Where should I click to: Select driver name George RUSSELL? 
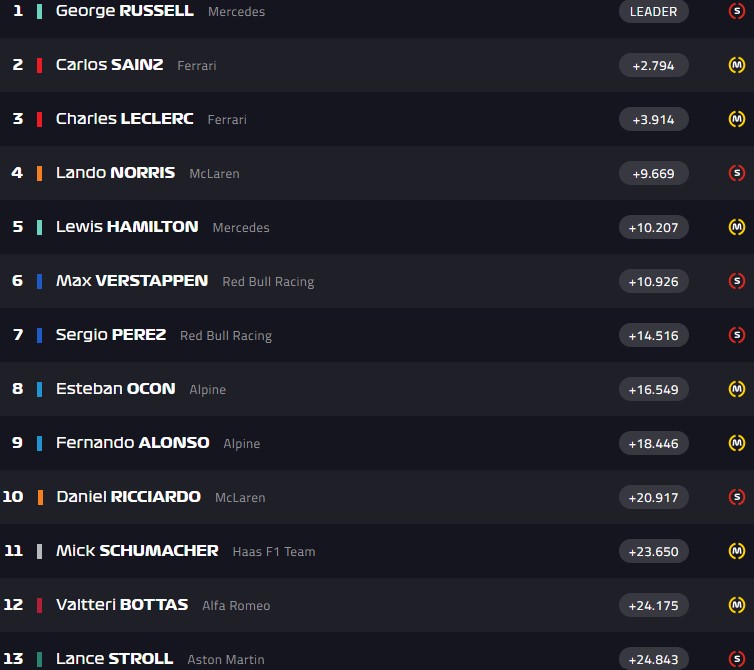click(125, 11)
